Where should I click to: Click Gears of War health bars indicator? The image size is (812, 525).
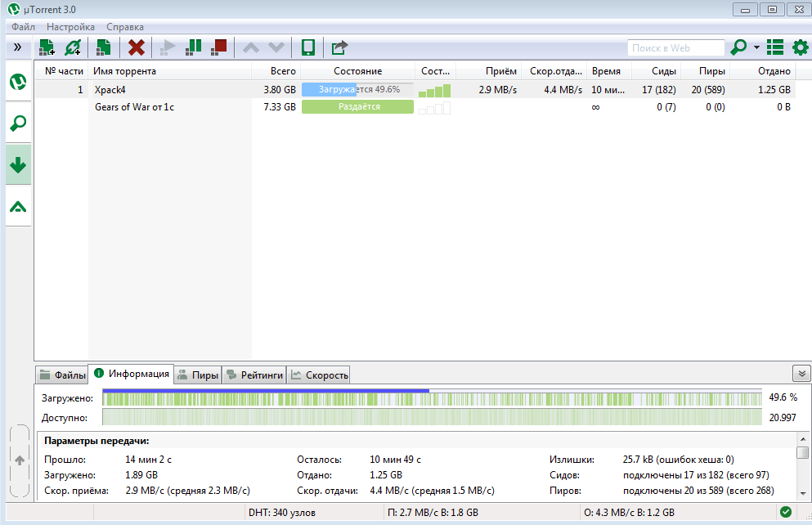(x=434, y=108)
